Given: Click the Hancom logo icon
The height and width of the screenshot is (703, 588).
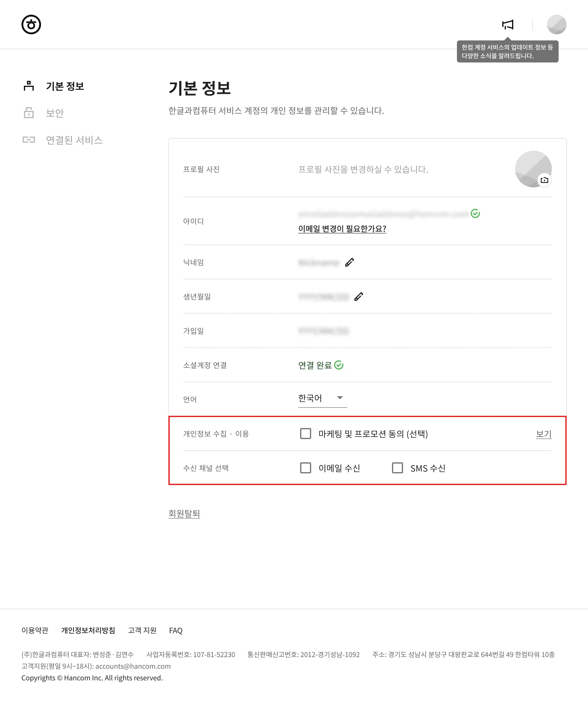Looking at the screenshot, I should pyautogui.click(x=31, y=24).
